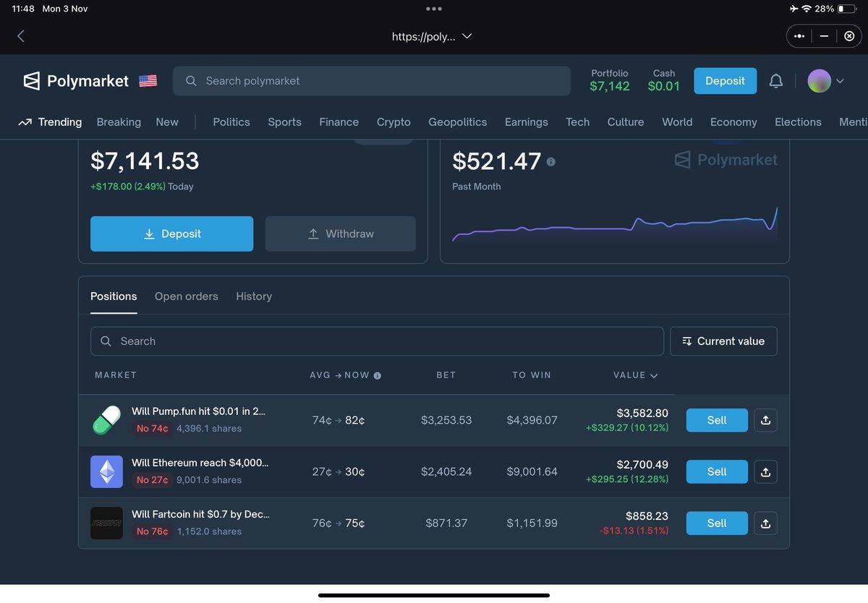Open the notifications bell

[775, 81]
